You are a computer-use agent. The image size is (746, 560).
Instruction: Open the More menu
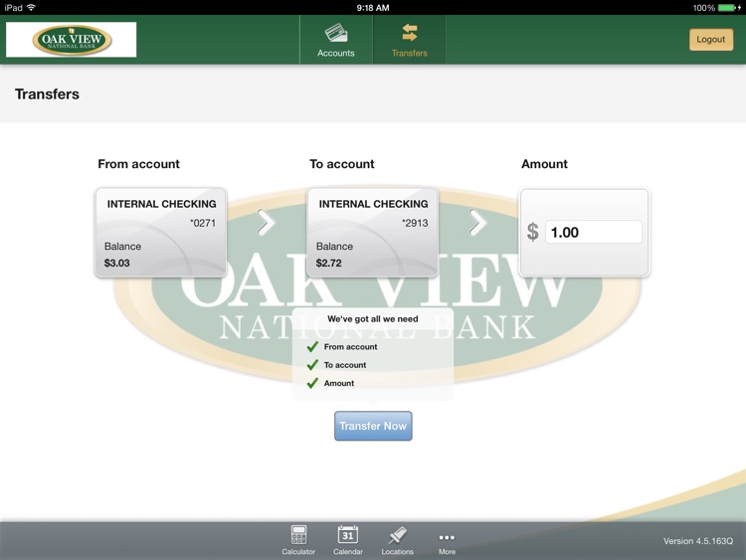[x=447, y=542]
